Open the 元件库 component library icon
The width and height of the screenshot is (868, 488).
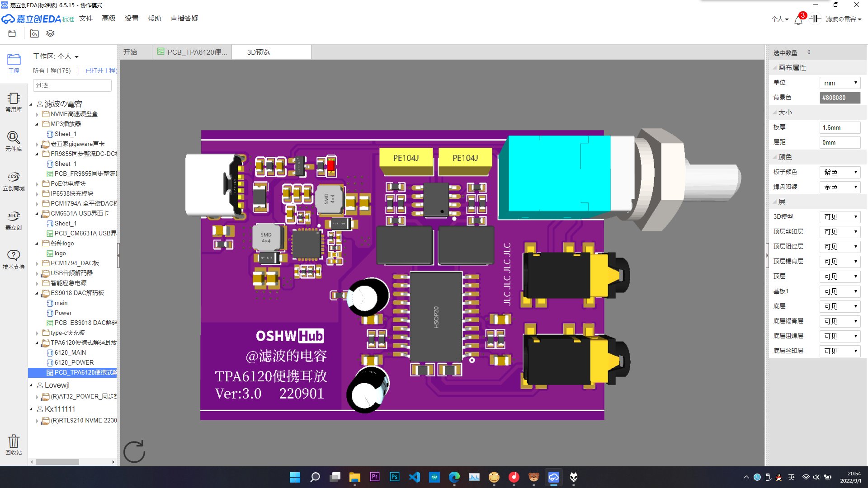(x=14, y=141)
